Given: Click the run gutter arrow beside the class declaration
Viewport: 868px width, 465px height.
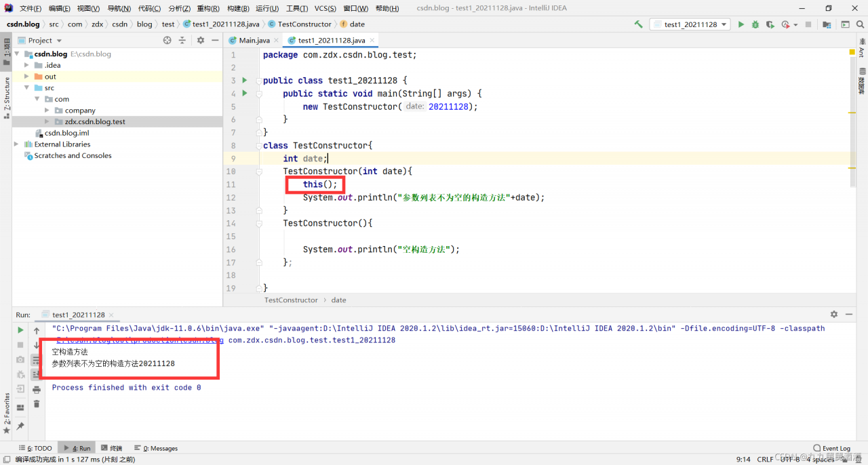Looking at the screenshot, I should 245,81.
